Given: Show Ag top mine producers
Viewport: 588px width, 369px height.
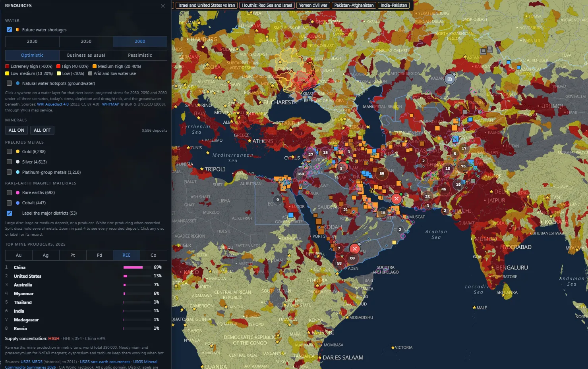Looking at the screenshot, I should coord(46,255).
